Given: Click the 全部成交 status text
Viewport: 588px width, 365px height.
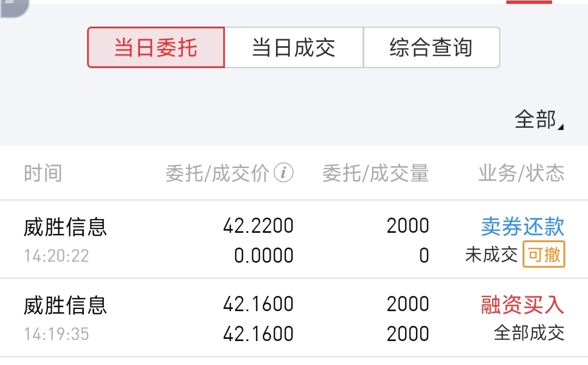Looking at the screenshot, I should (529, 333).
